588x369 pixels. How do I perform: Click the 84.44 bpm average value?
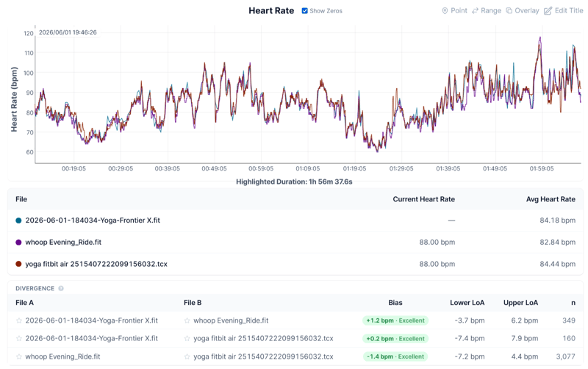point(557,264)
